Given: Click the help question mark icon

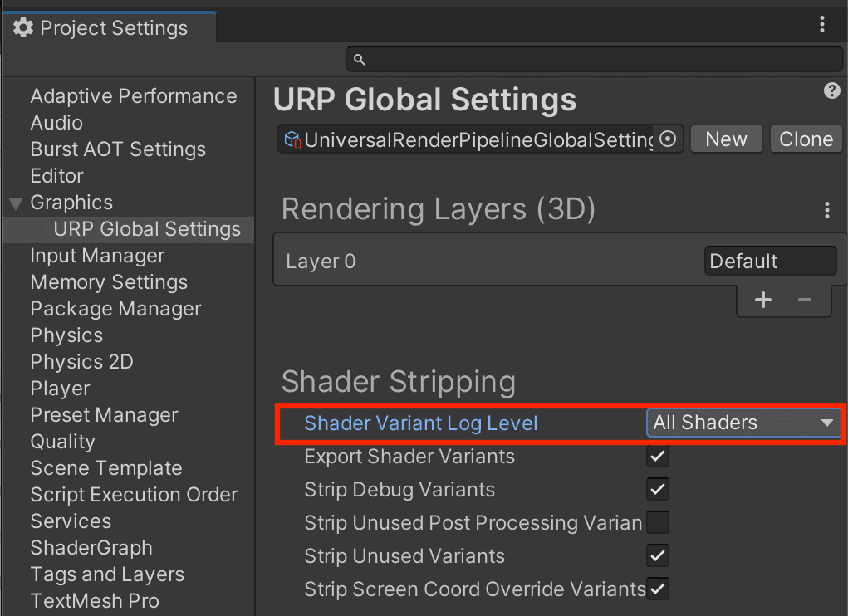Looking at the screenshot, I should [x=832, y=91].
